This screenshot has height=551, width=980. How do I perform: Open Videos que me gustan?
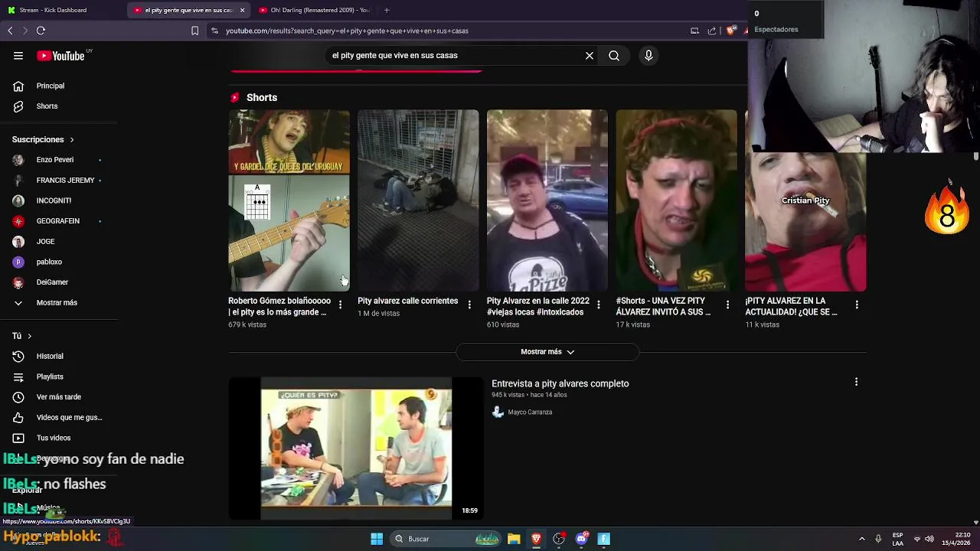pos(59,417)
